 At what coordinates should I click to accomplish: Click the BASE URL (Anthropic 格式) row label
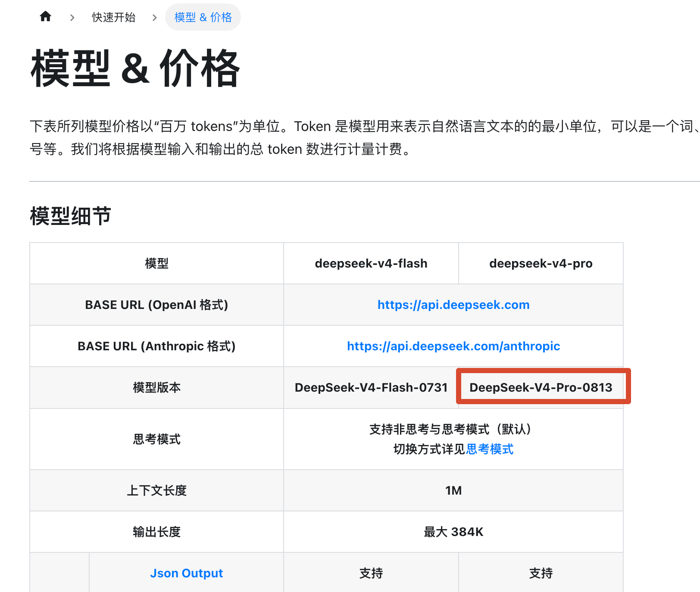(157, 346)
